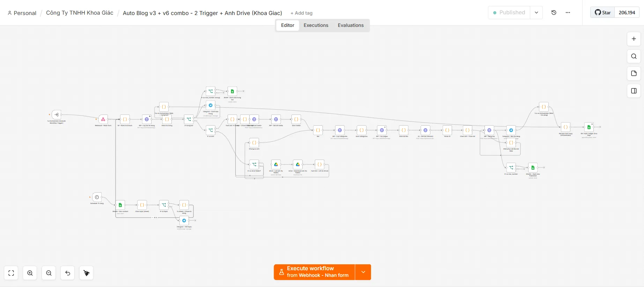Select the WP - Lay bai da dang node
The image size is (644, 287).
click(x=147, y=119)
